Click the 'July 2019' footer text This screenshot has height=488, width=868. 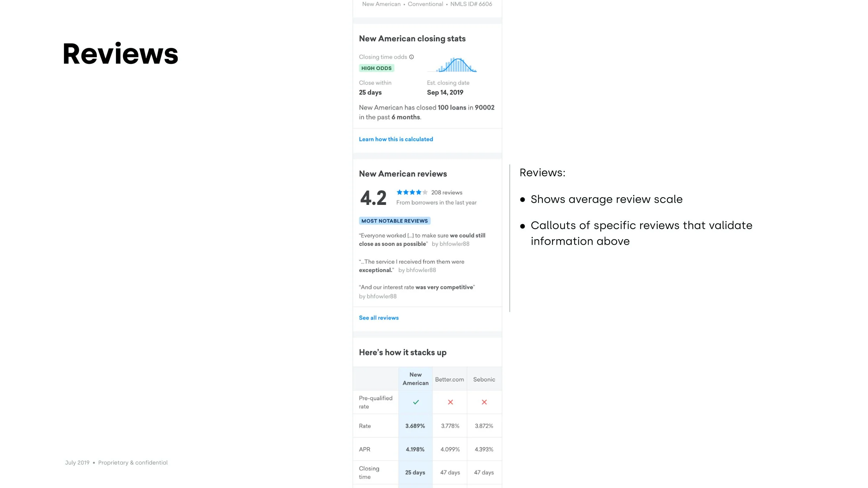pos(77,463)
